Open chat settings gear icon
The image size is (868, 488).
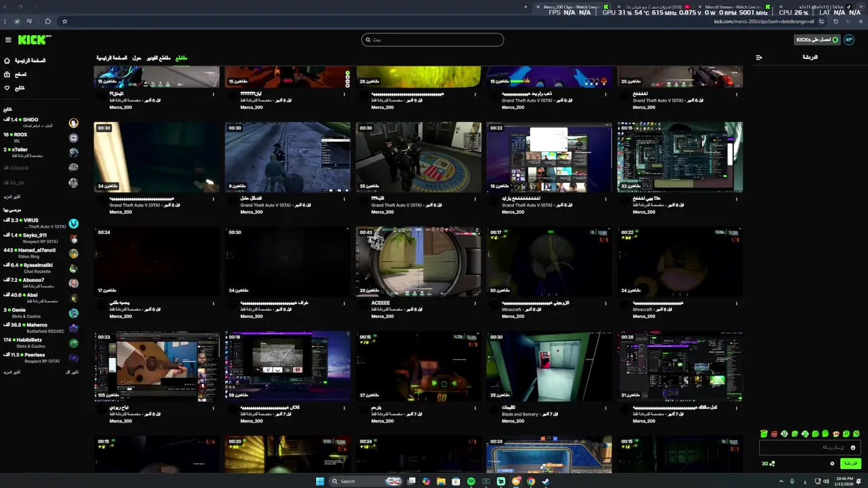[832, 464]
